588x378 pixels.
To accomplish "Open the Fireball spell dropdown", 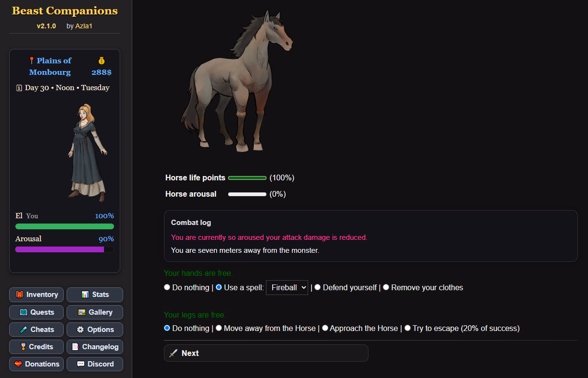I will coord(287,288).
